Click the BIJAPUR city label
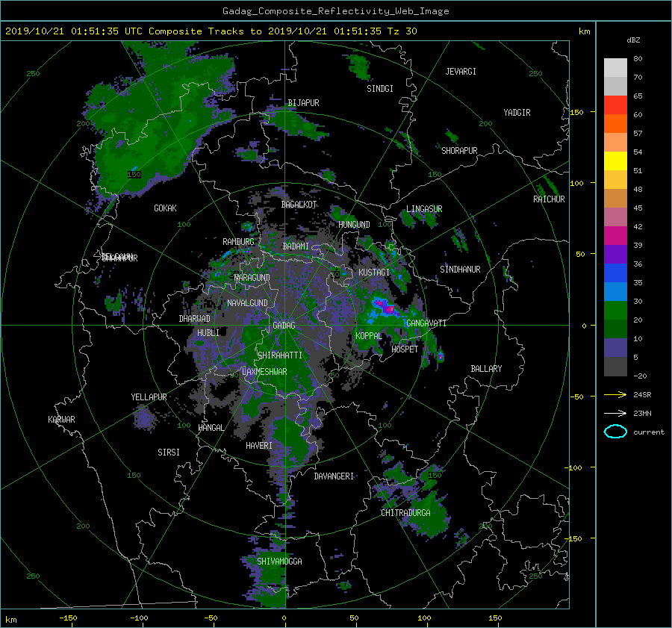 pos(303,103)
